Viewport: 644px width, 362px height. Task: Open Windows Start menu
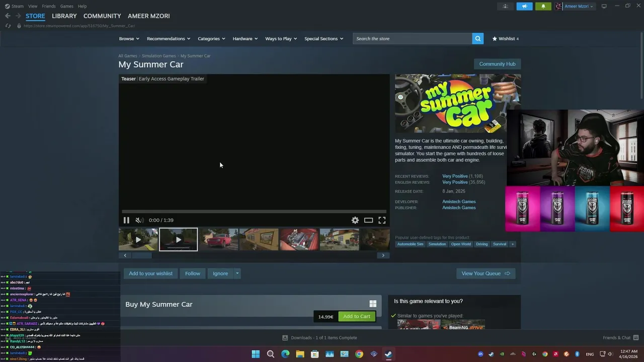coord(256,354)
